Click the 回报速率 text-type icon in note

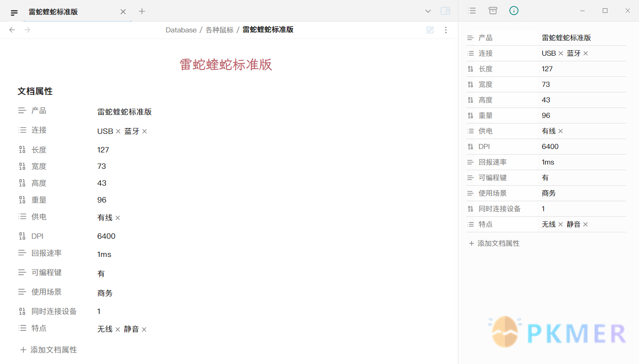coord(22,253)
